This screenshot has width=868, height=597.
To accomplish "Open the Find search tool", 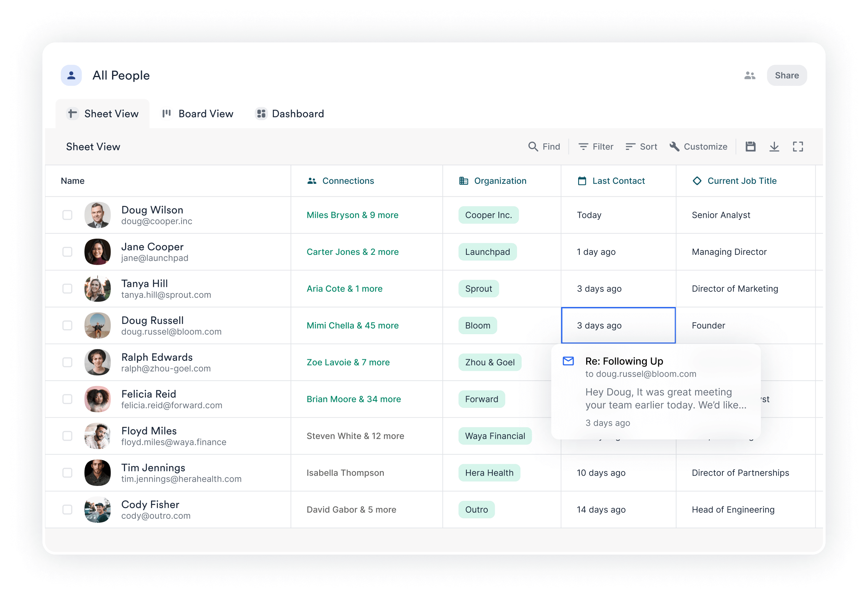I will (544, 146).
